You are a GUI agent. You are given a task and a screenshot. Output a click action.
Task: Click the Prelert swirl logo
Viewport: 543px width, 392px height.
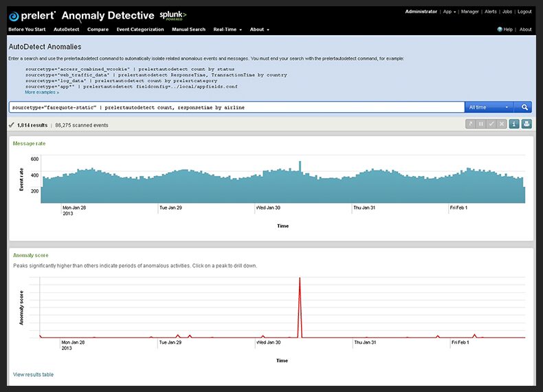14,17
